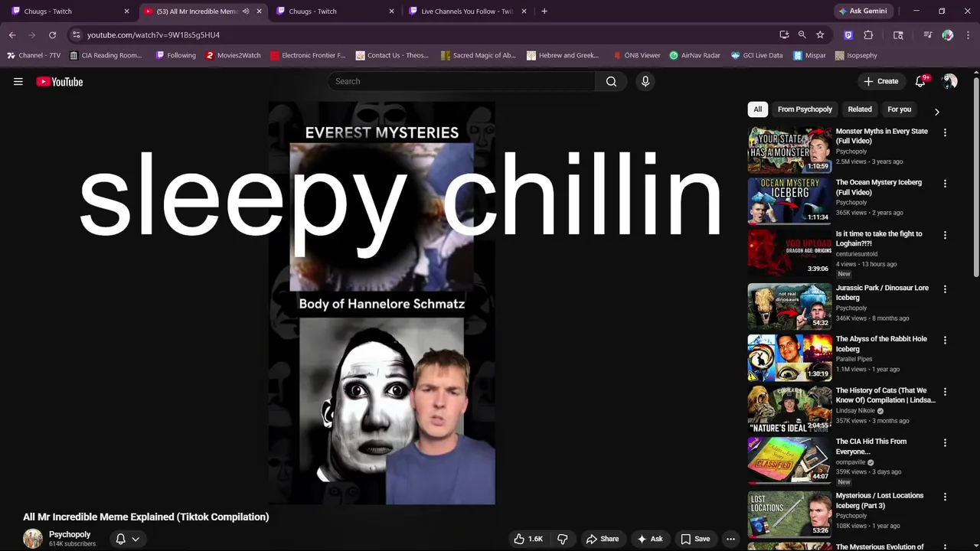Reload the page
The height and width of the screenshot is (551, 980).
pyautogui.click(x=52, y=34)
